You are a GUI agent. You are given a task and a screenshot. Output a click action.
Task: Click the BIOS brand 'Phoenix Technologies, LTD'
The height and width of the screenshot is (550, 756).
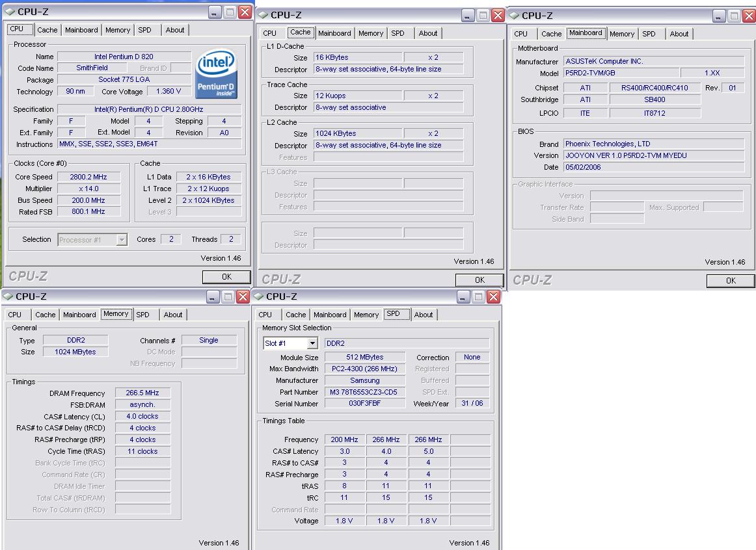click(654, 144)
